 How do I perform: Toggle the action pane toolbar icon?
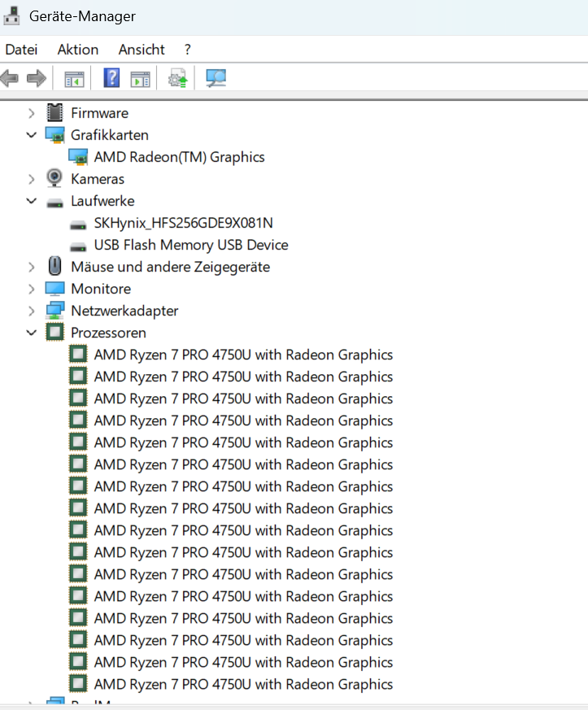(x=141, y=79)
